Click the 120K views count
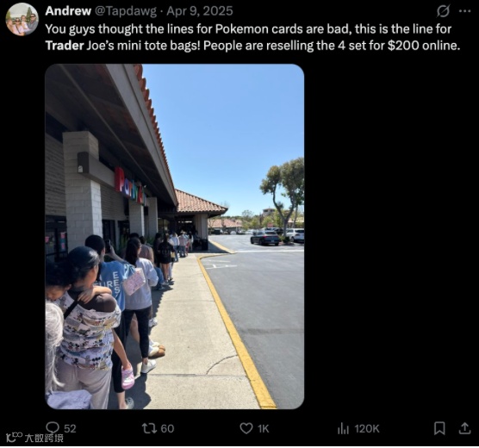 [367, 429]
